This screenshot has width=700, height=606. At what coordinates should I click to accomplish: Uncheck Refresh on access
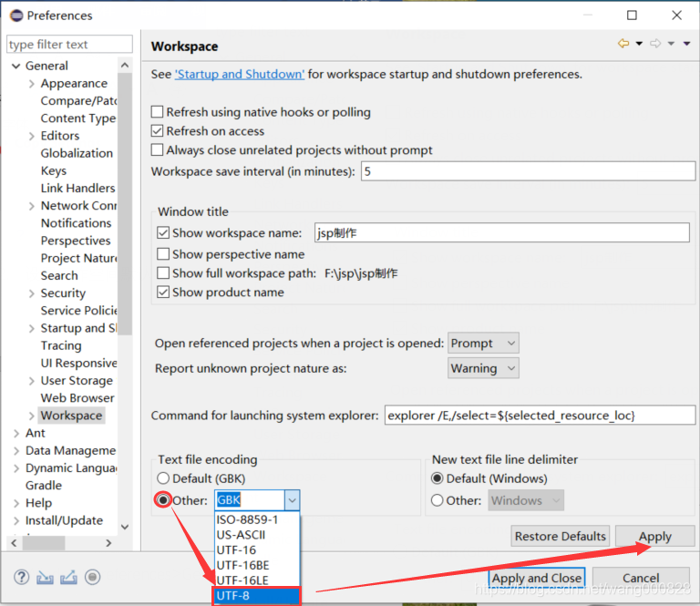click(x=157, y=130)
